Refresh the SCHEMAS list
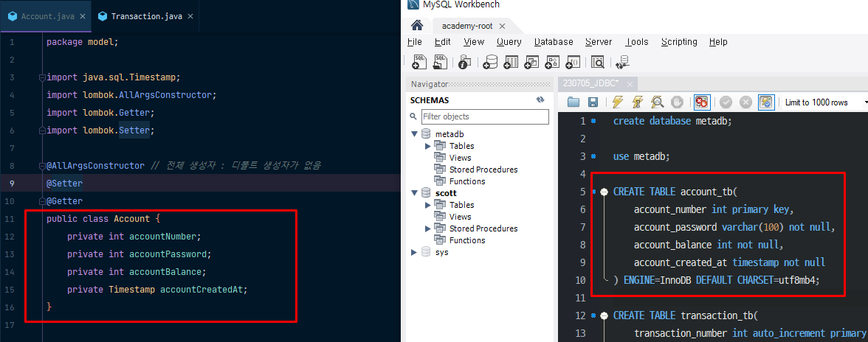The image size is (868, 342). pyautogui.click(x=540, y=100)
